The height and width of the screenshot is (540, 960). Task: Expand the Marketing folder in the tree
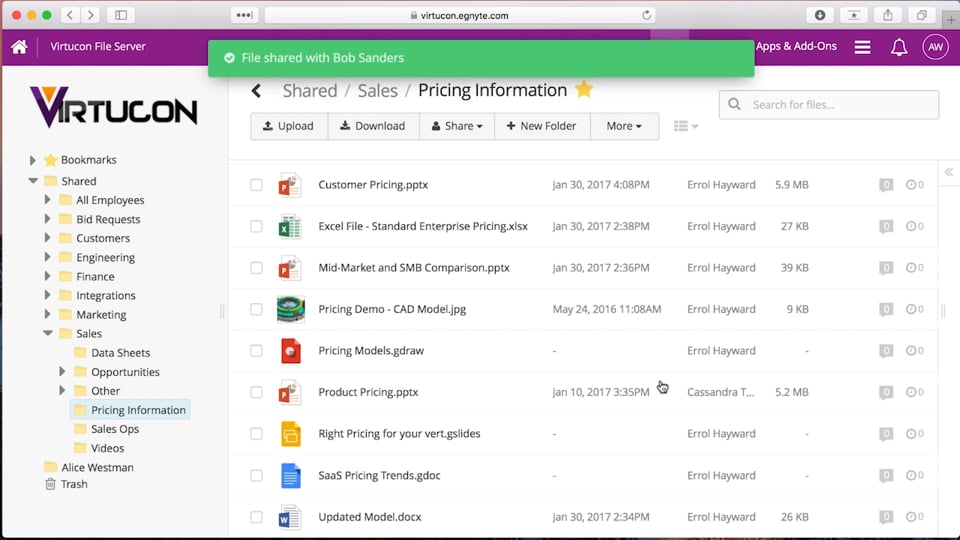click(x=47, y=315)
